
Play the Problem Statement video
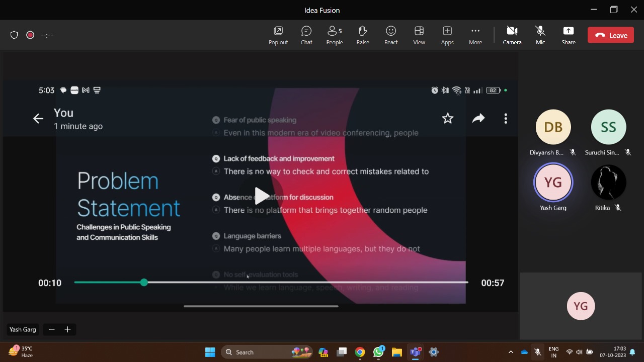pos(261,196)
